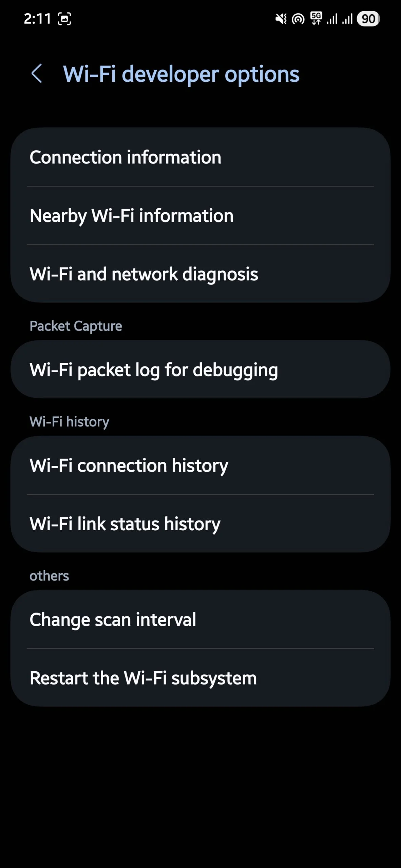The height and width of the screenshot is (868, 401).
Task: Tap the others section header
Action: (49, 575)
